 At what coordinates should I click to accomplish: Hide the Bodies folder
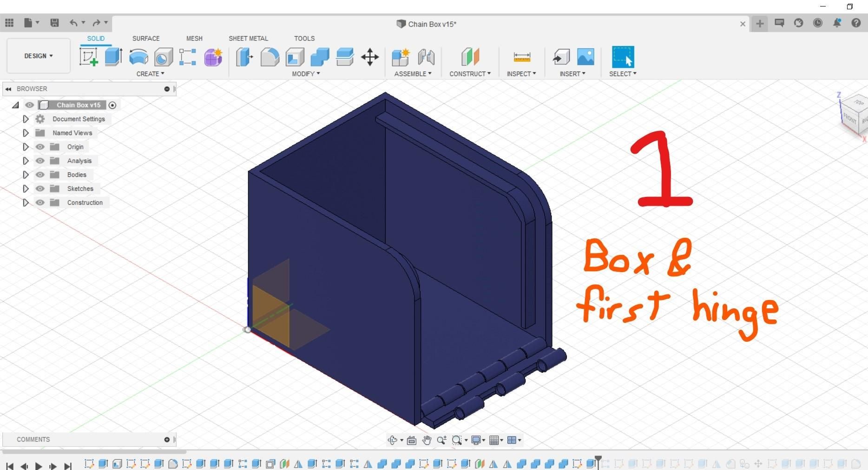[40, 175]
